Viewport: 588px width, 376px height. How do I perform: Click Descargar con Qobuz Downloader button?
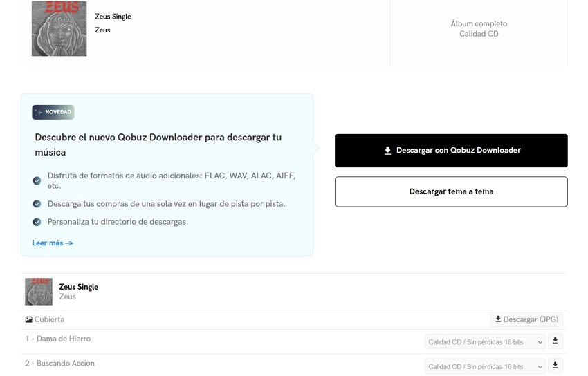click(x=451, y=151)
